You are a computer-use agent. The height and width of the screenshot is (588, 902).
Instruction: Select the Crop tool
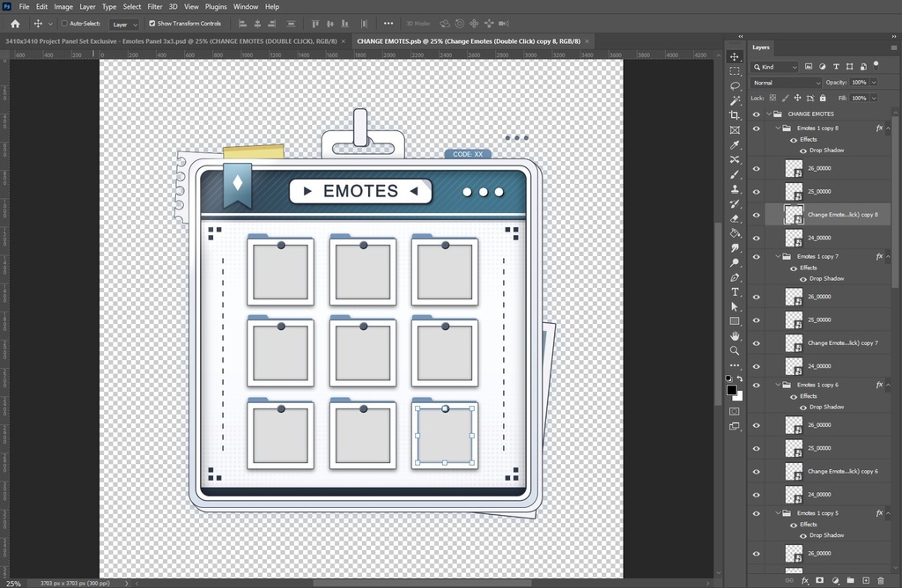[735, 115]
